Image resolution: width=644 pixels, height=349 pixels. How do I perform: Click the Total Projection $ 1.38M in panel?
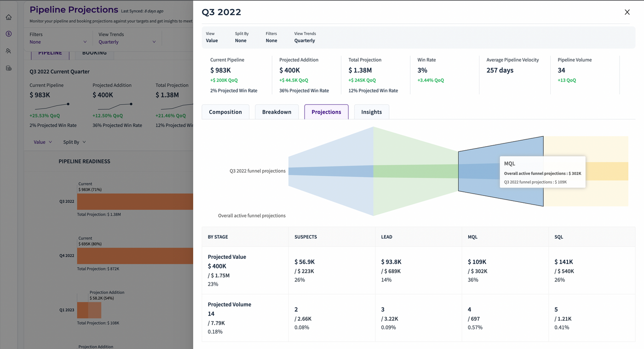tap(360, 70)
